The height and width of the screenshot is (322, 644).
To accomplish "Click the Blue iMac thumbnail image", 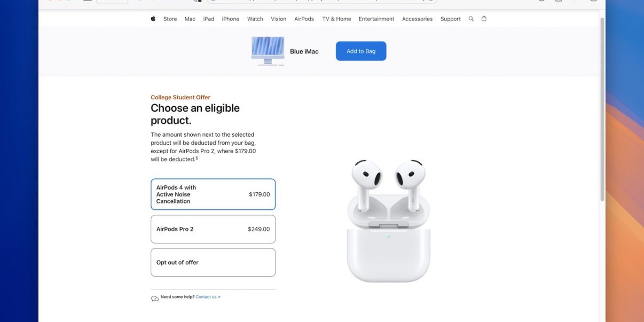I will 268,51.
